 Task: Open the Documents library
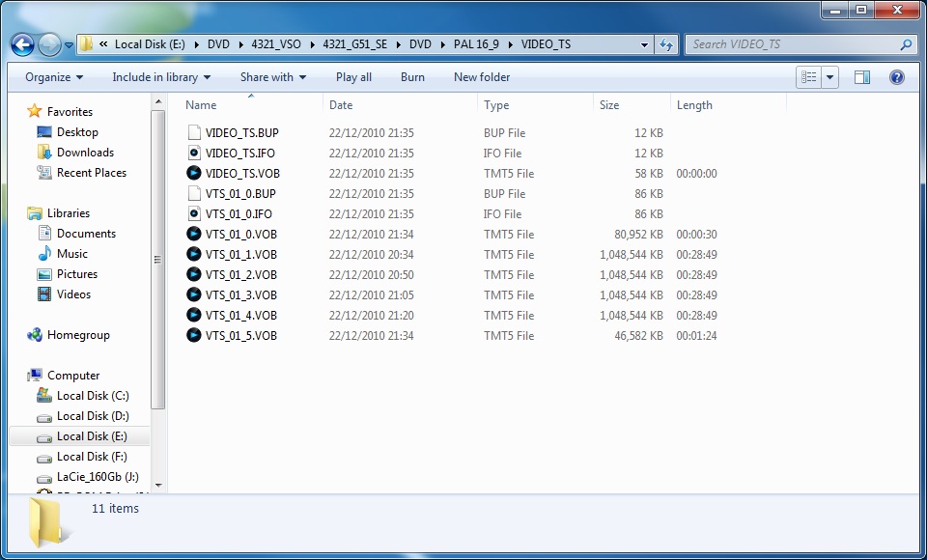click(x=86, y=233)
